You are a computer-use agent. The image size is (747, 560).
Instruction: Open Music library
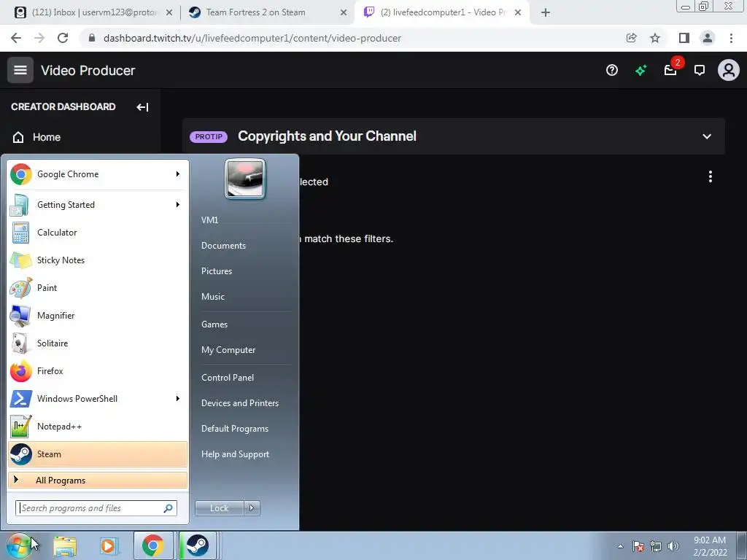point(213,297)
